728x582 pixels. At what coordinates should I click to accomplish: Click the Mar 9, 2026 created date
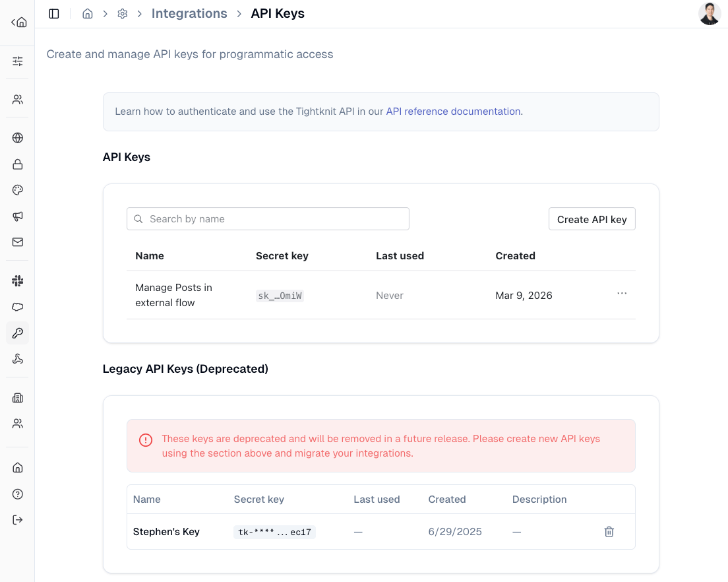coord(524,296)
